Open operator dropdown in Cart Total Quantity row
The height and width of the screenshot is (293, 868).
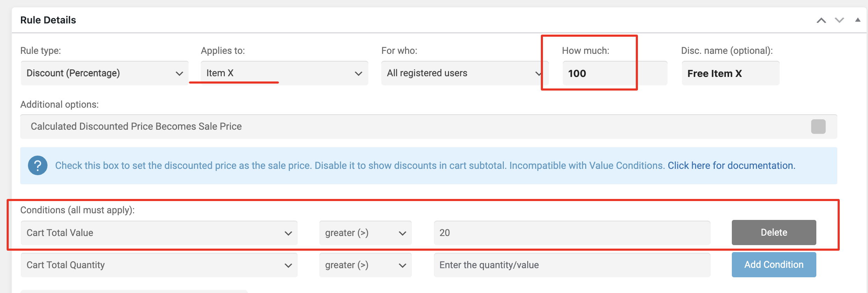pyautogui.click(x=366, y=265)
